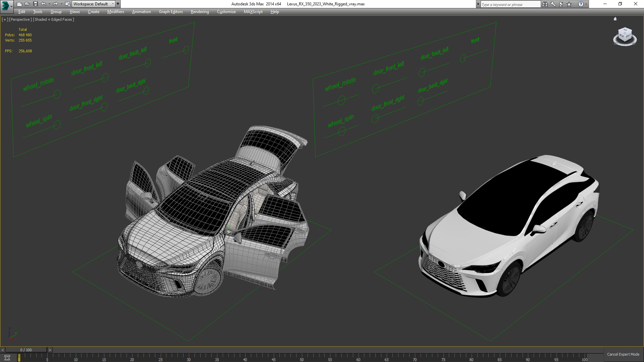This screenshot has width=644, height=362.
Task: Click the keyword search input field
Action: (510, 4)
